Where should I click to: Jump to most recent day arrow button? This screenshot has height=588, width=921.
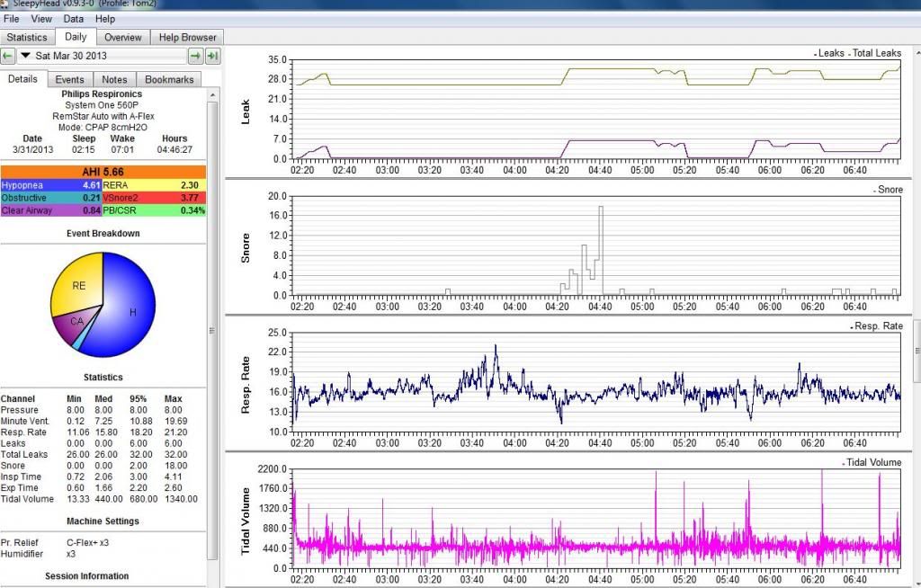[212, 57]
